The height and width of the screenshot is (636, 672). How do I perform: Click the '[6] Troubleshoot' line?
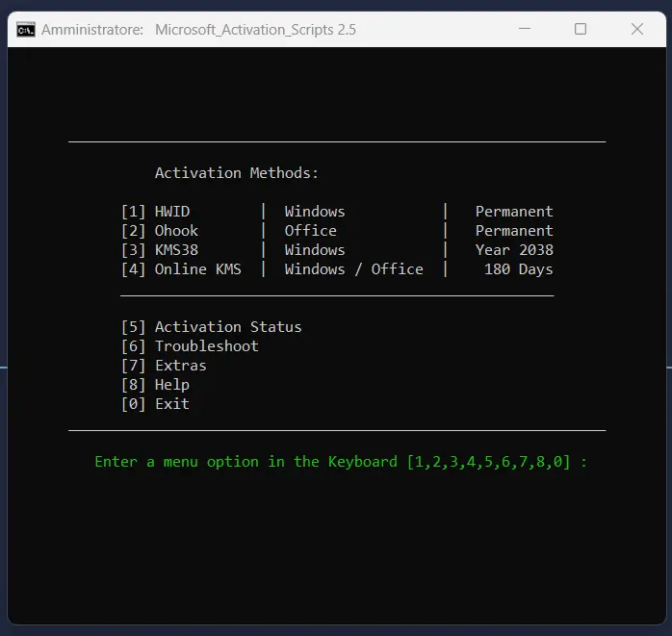click(x=190, y=346)
